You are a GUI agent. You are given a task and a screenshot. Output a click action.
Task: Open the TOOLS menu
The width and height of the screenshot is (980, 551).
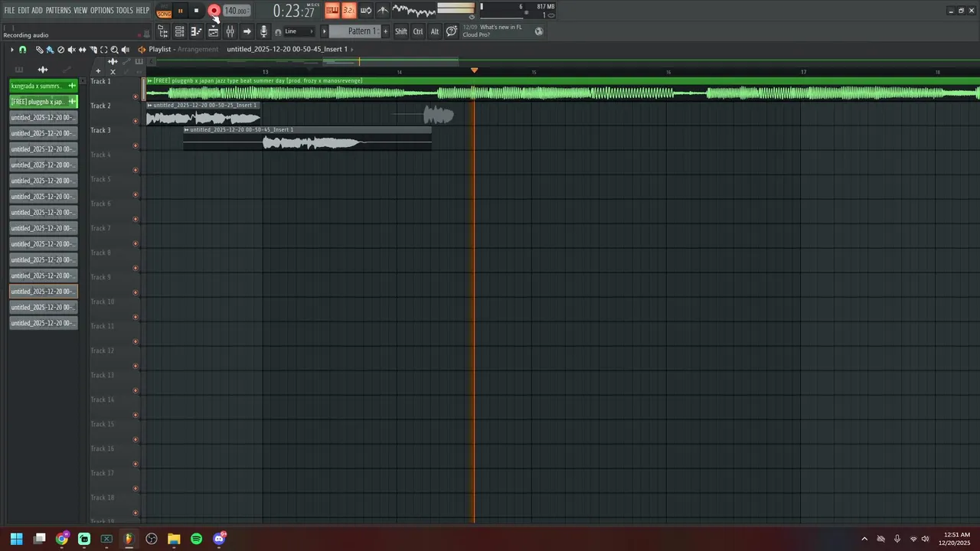tap(124, 11)
